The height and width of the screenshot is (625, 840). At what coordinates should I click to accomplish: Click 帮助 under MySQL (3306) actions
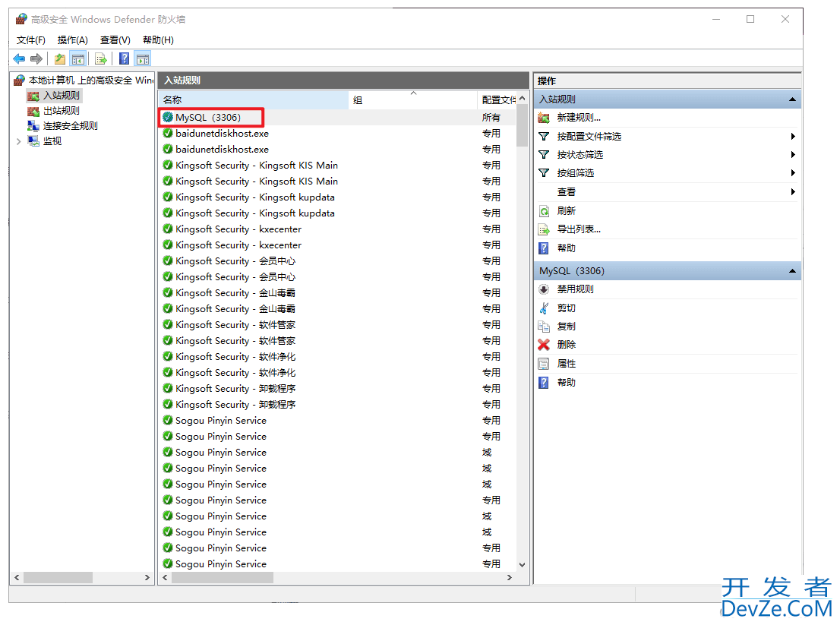pos(567,383)
